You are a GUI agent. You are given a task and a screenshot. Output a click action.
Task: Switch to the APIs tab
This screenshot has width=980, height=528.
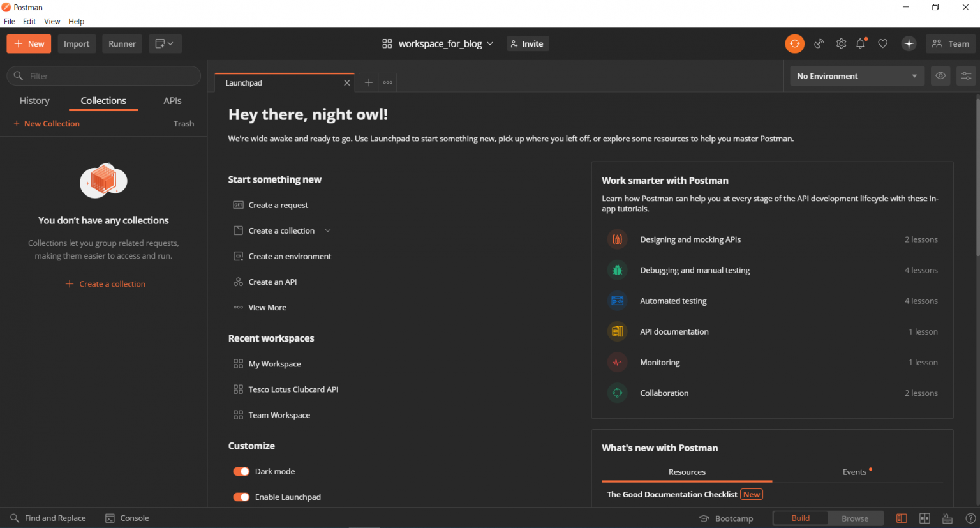coord(172,101)
